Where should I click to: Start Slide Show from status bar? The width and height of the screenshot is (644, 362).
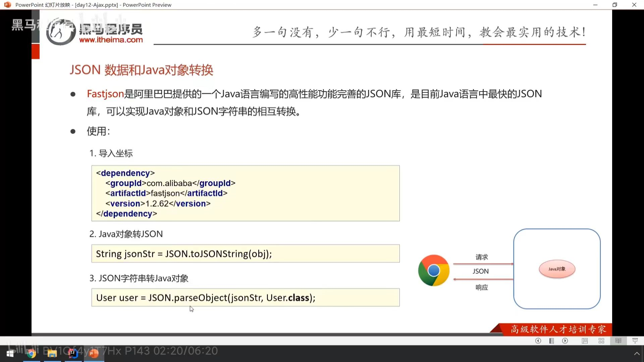point(635,341)
